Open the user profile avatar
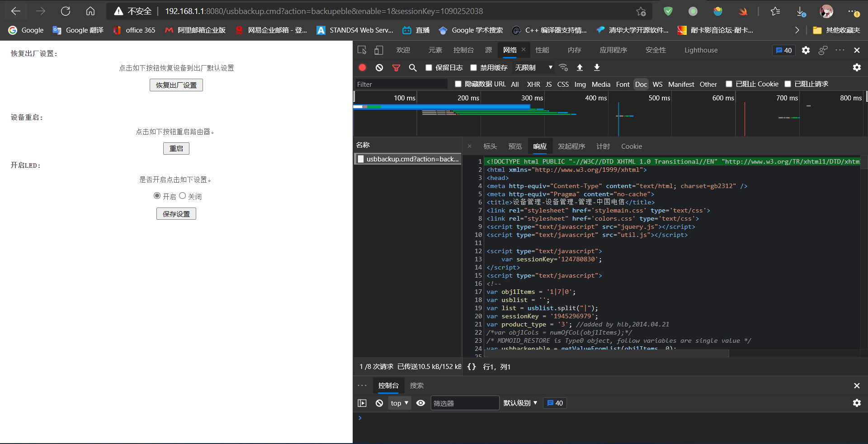This screenshot has width=868, height=444. [826, 11]
